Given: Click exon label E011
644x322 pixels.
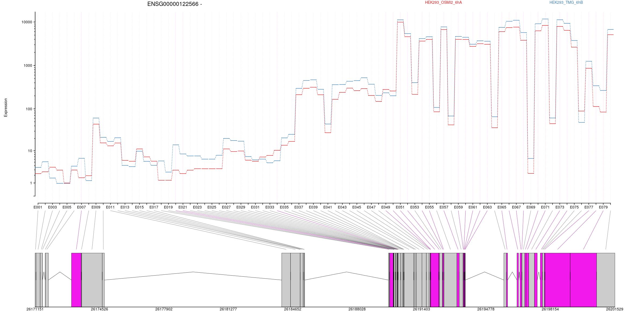Looking at the screenshot, I should point(110,207).
